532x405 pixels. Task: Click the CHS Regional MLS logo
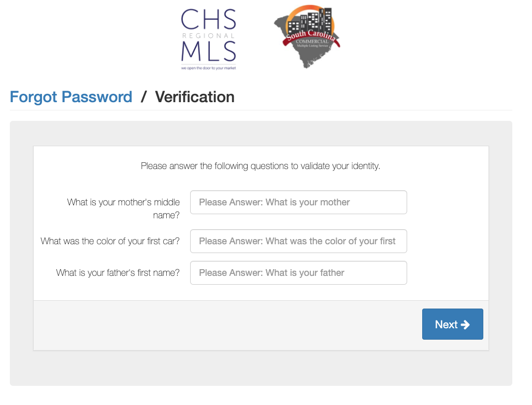[x=208, y=36]
